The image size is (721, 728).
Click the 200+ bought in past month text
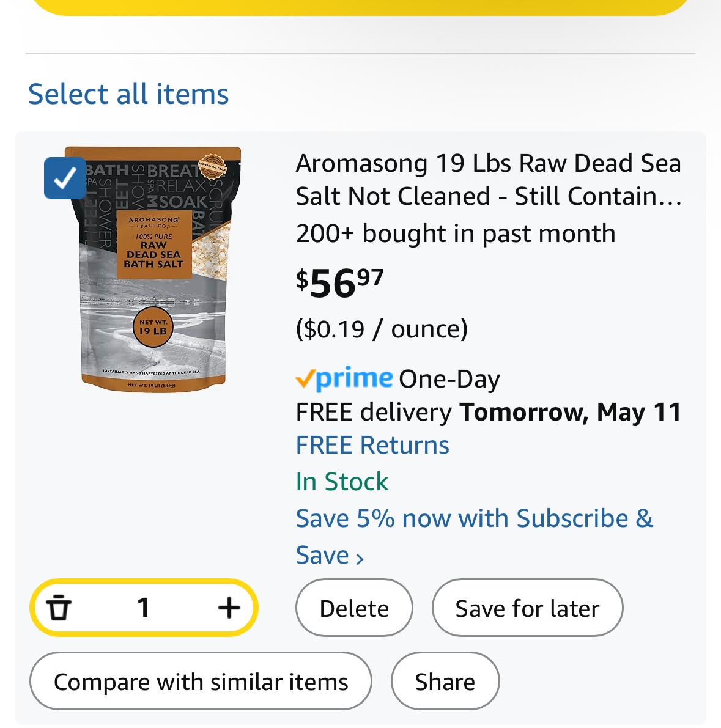(456, 233)
